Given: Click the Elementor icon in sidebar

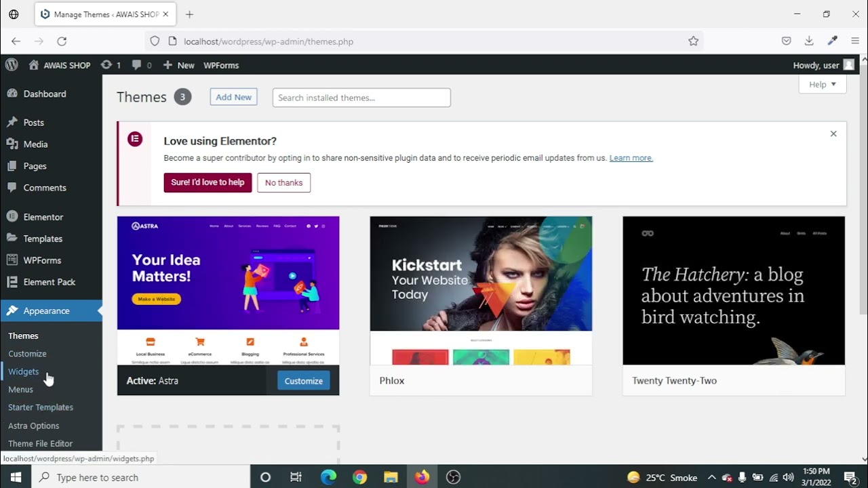Looking at the screenshot, I should pyautogui.click(x=12, y=217).
